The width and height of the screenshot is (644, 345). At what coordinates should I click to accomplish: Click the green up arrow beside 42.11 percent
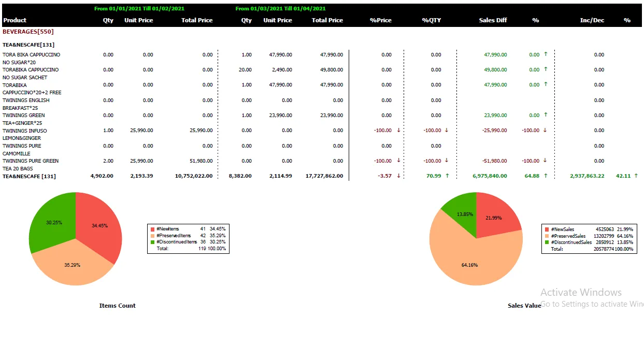(636, 176)
